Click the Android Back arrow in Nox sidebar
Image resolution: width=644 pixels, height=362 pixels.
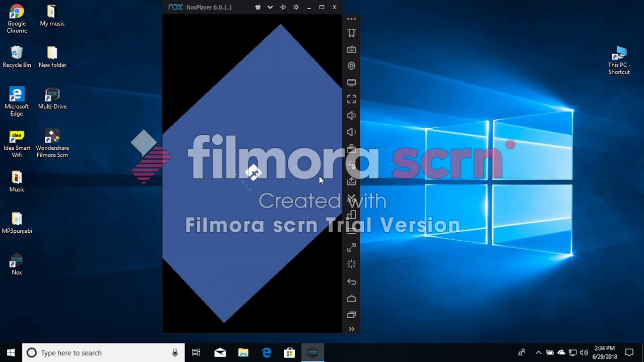coord(351,282)
